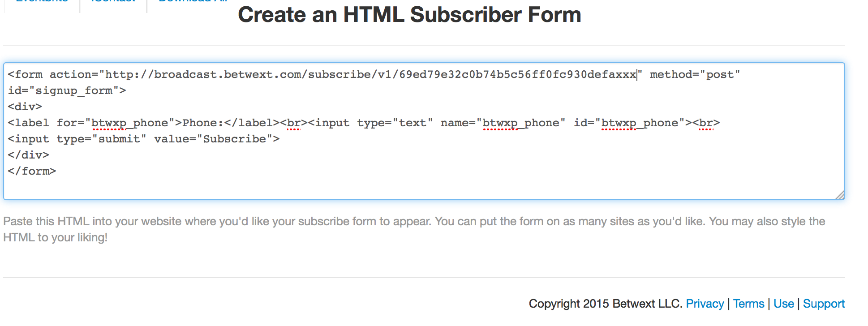The height and width of the screenshot is (326, 868).
Task: Click the id="signup_form" code line
Action: (x=67, y=91)
